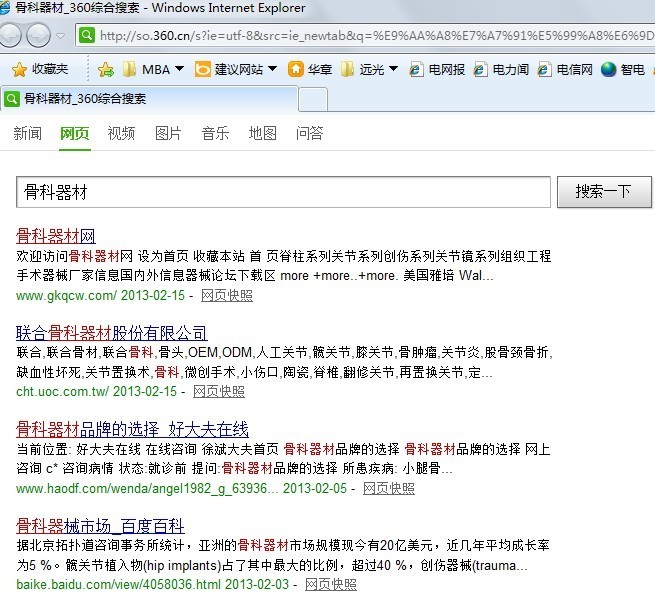Switch to the 图片 search category
Viewport: 655px width, 611px height.
168,134
